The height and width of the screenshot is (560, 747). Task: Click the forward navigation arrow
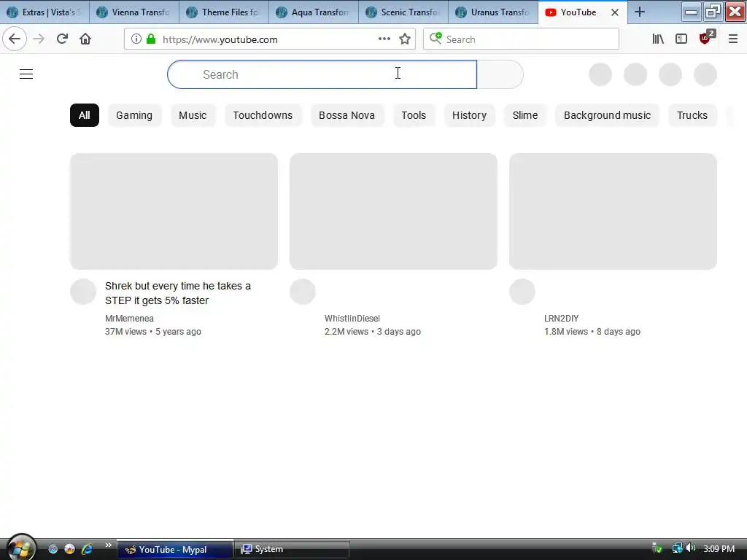39,39
